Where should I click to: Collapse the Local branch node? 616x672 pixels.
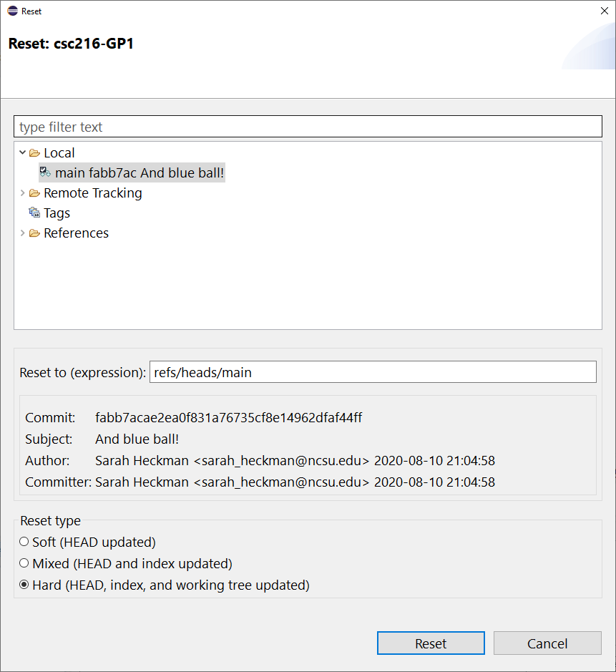23,152
